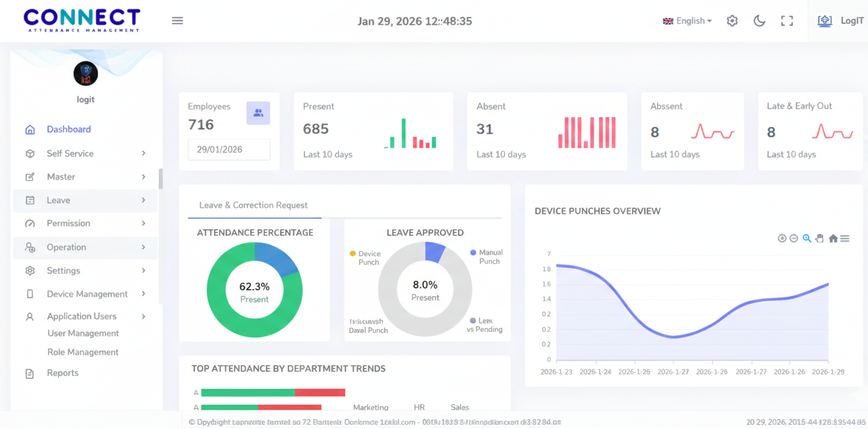Screen dimensions: 868x429
Task: Expand the Leave sidebar section
Action: point(85,200)
